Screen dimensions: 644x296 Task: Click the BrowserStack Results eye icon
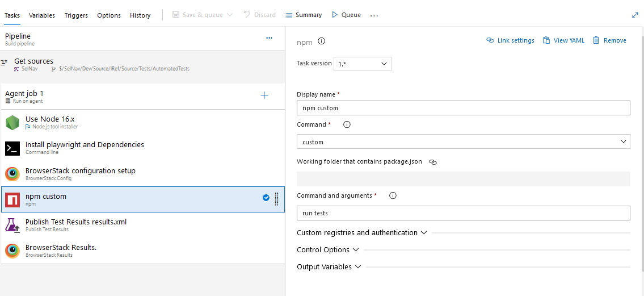pyautogui.click(x=12, y=251)
